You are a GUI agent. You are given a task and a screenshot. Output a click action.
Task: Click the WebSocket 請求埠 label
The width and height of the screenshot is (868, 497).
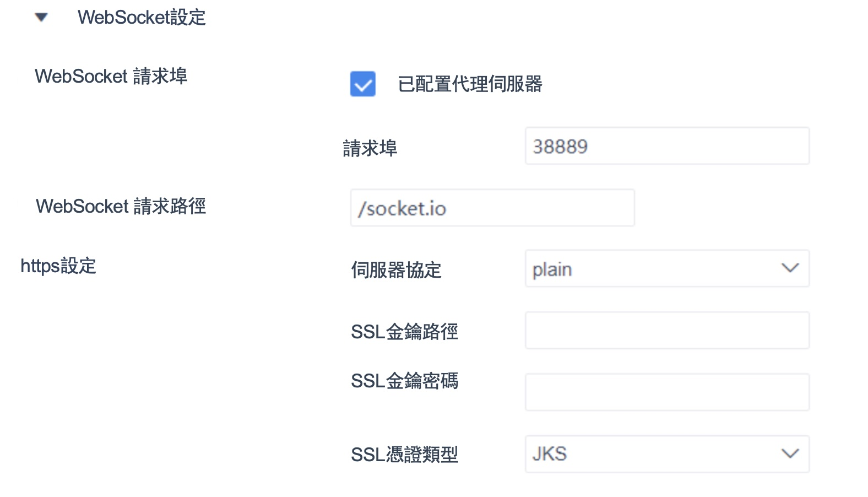tap(111, 76)
